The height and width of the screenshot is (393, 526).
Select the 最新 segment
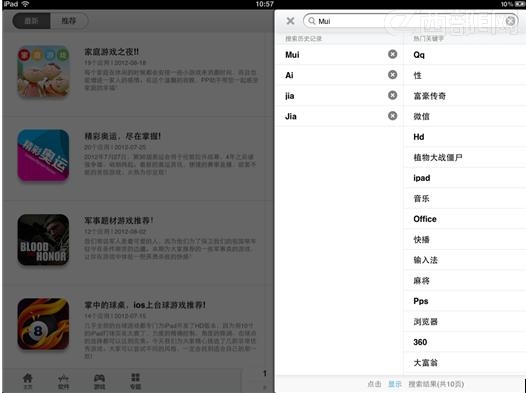(32, 21)
